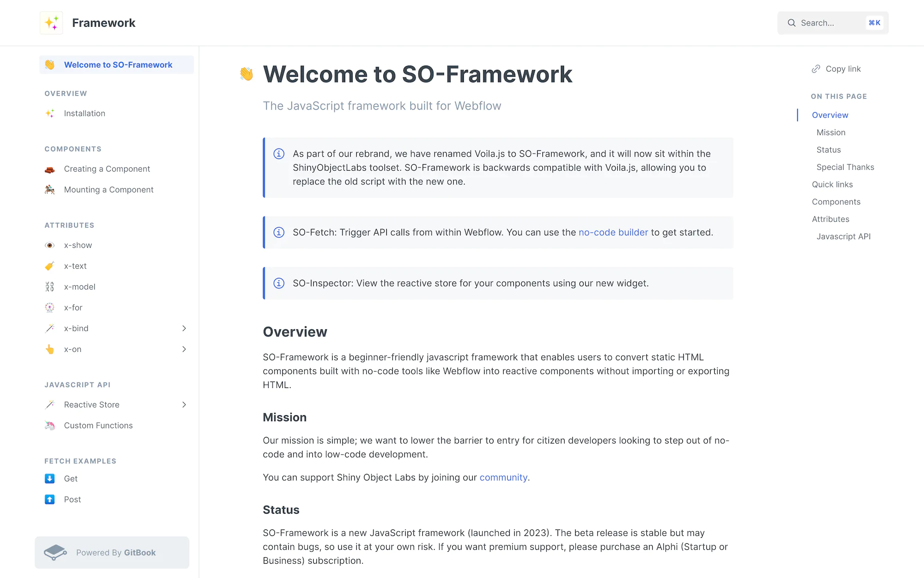
Task: Click the up arrow icon beside Post
Action: [49, 499]
